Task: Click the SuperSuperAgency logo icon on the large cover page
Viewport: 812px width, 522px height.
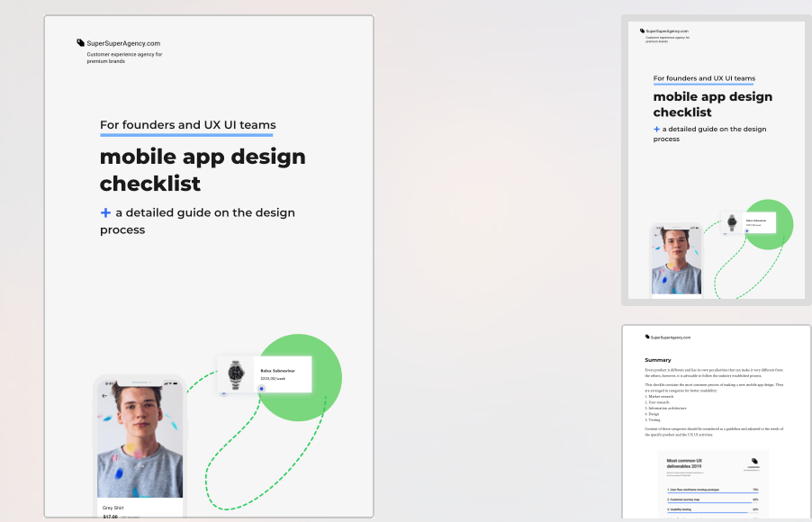Action: pyautogui.click(x=80, y=42)
